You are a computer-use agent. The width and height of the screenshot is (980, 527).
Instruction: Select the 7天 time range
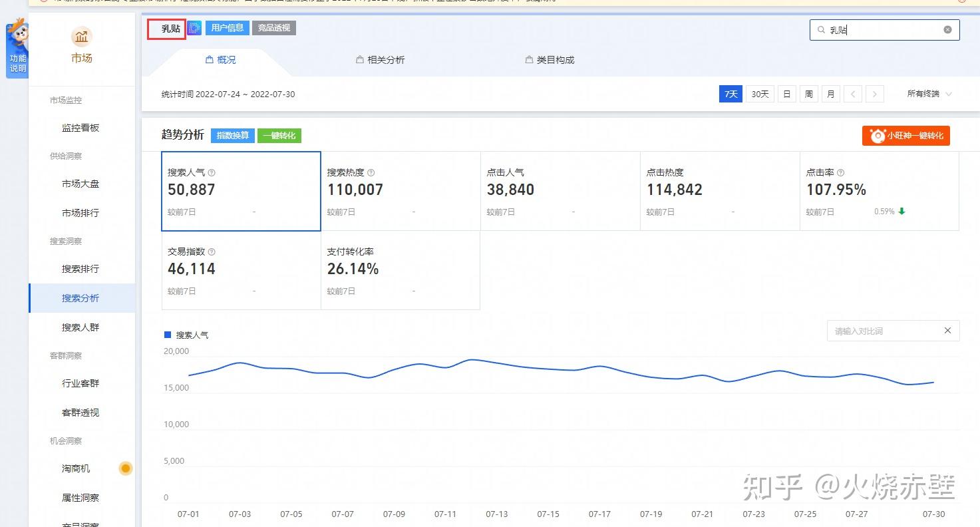pyautogui.click(x=731, y=94)
